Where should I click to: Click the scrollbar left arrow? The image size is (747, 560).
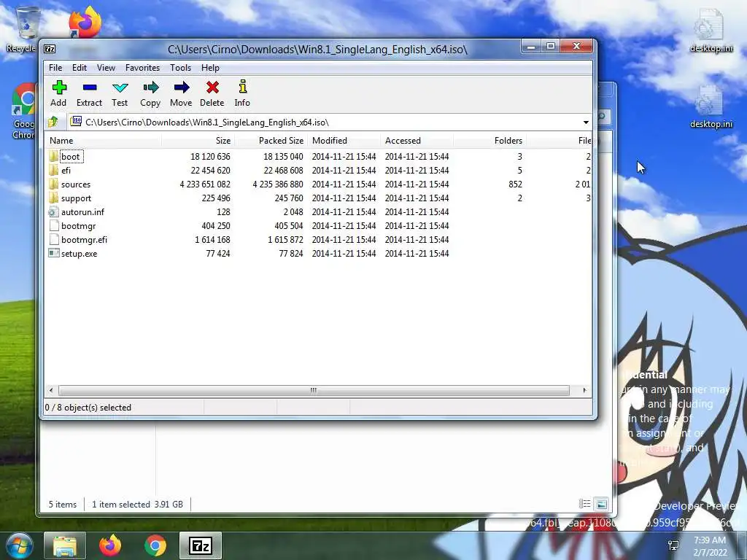pos(52,390)
